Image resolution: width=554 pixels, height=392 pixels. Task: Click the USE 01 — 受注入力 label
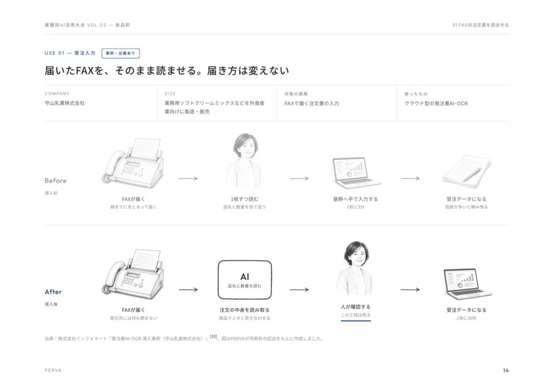pyautogui.click(x=70, y=53)
